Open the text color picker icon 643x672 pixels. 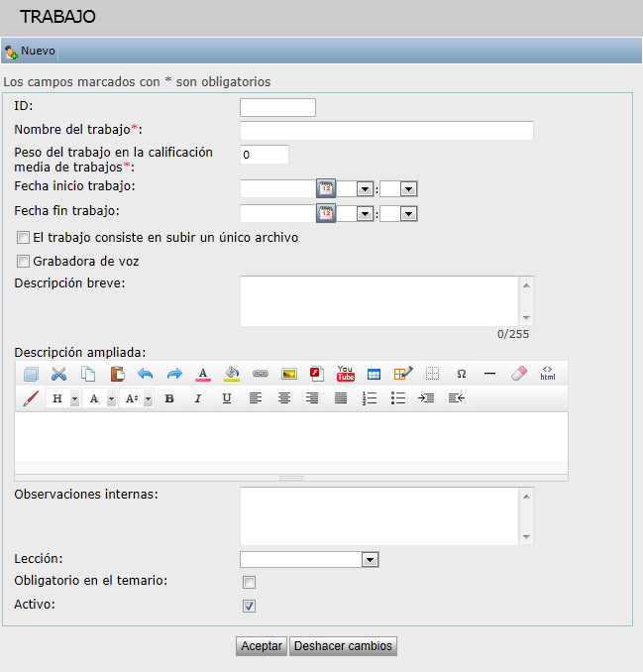pos(203,374)
